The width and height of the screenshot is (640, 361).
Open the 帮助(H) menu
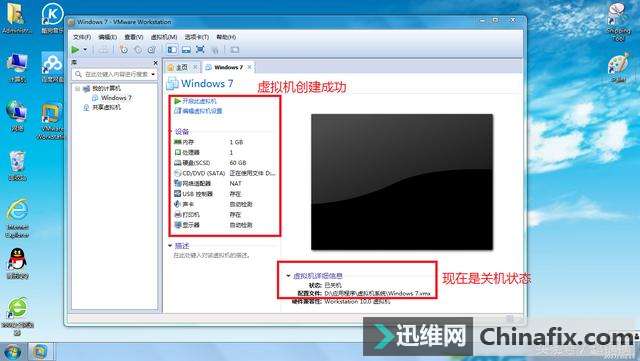coord(226,37)
